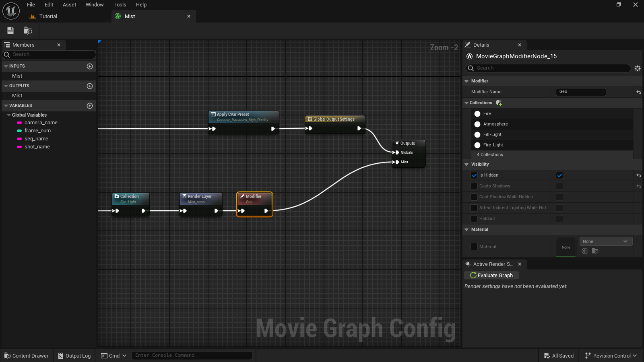Uncheck the Is Hidden value checkbox
Viewport: 644px width, 362px height.
[559, 175]
